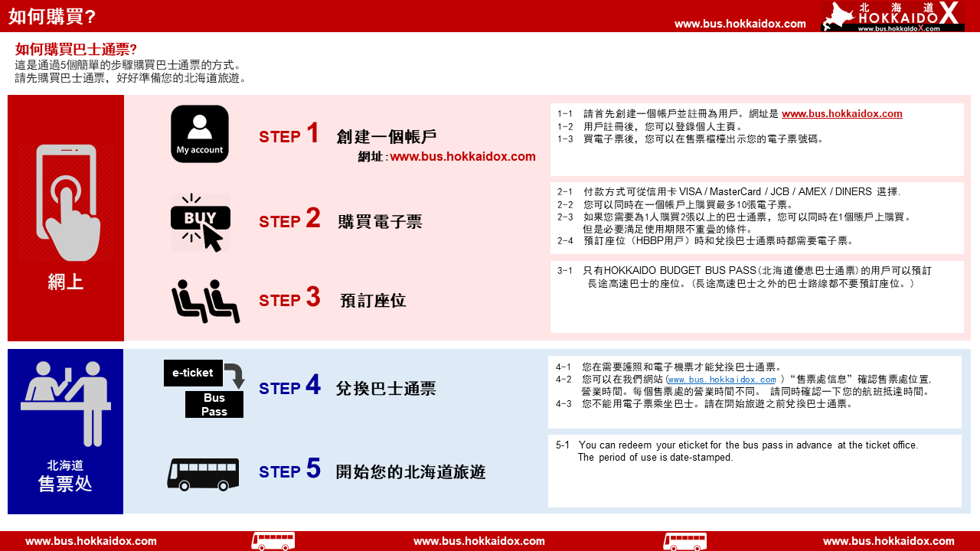The width and height of the screenshot is (980, 551).
Task: Click the right white bus icon in footer
Action: click(685, 541)
